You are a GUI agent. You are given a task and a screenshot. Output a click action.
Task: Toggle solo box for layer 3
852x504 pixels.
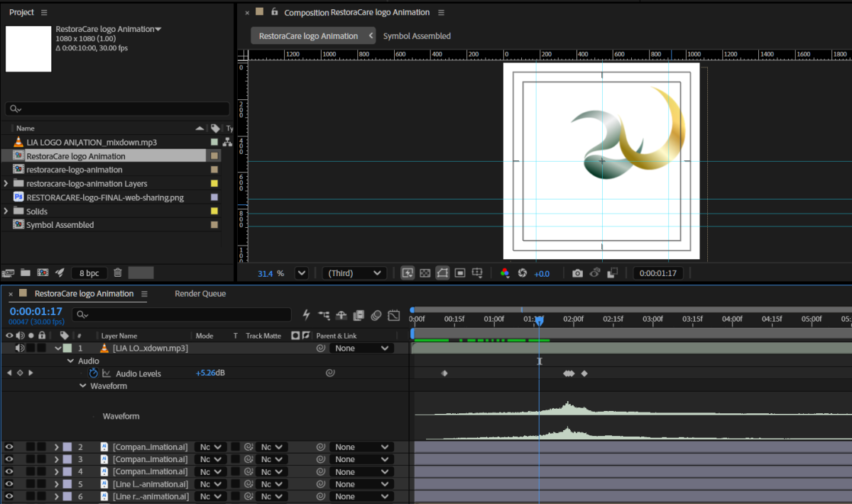(x=31, y=459)
